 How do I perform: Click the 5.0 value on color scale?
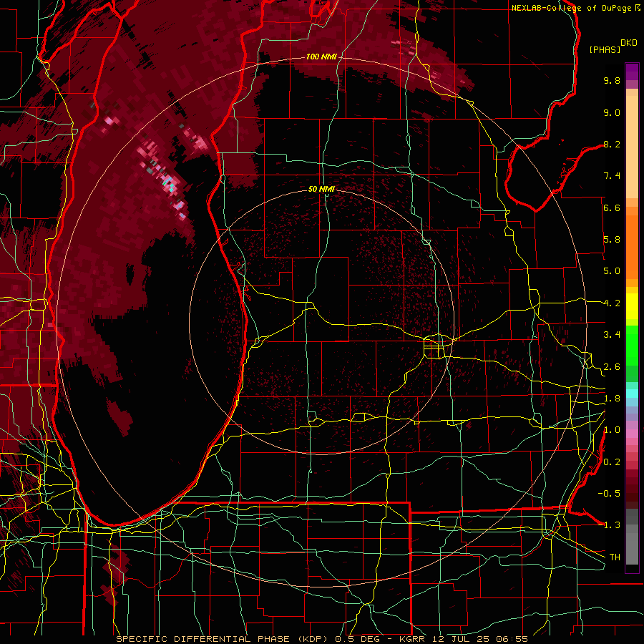(x=612, y=271)
